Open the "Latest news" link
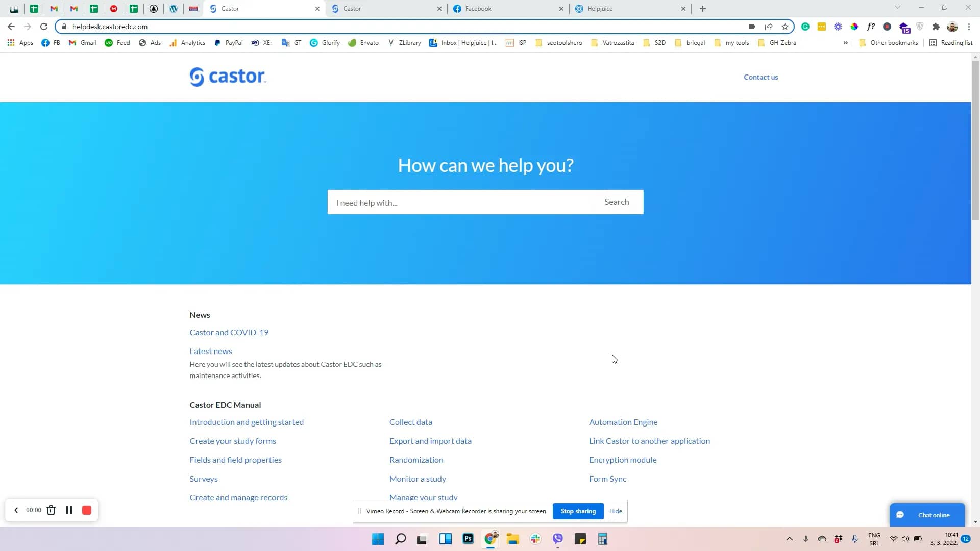This screenshot has width=980, height=551. (210, 351)
